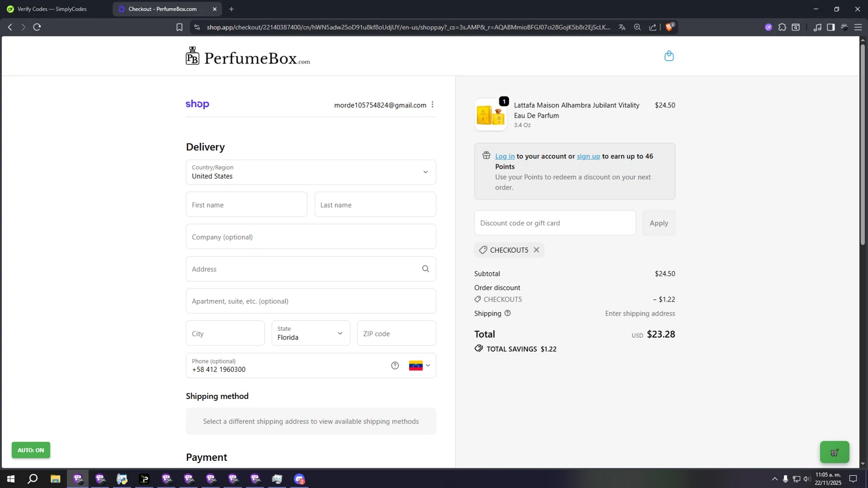Open the Windows Start menu
The image size is (868, 488).
[10, 479]
